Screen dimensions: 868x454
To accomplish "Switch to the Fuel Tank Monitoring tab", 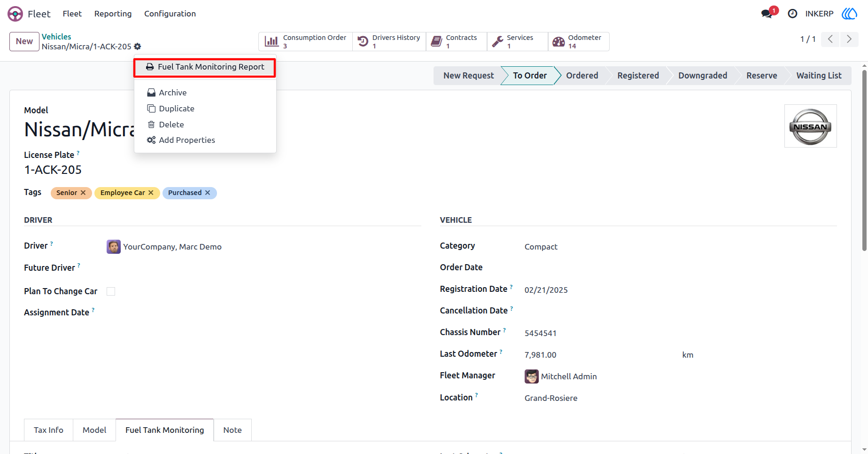I will [165, 430].
